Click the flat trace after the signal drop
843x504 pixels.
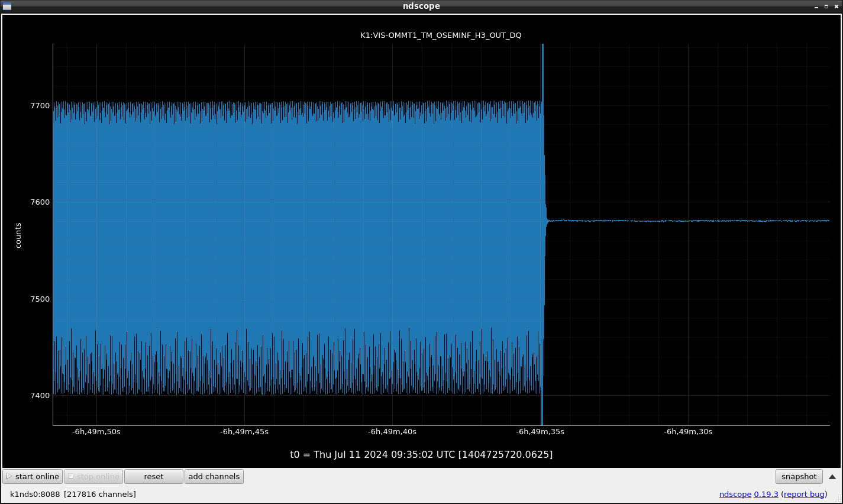point(687,221)
